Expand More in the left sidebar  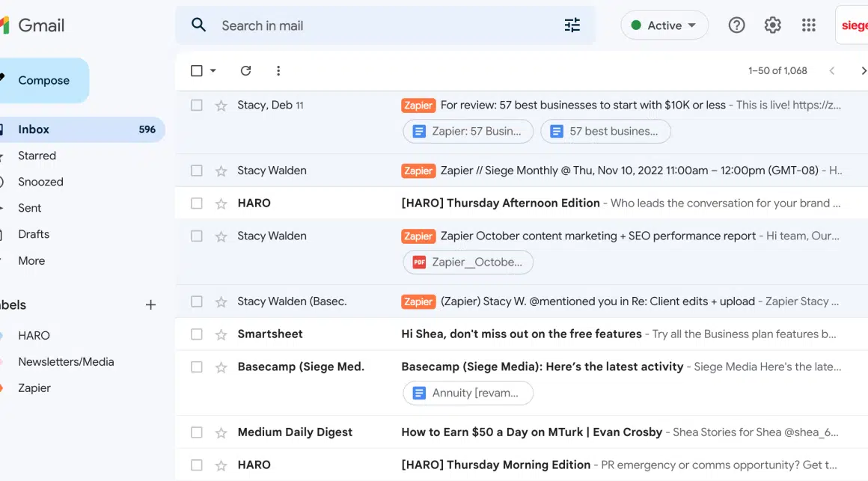pyautogui.click(x=31, y=261)
